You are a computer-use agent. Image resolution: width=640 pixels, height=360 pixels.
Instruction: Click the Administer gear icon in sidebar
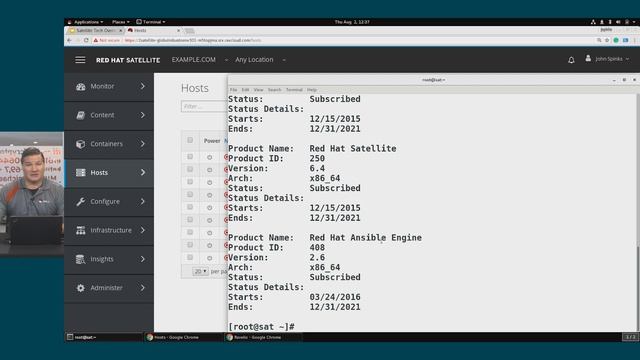(81, 288)
